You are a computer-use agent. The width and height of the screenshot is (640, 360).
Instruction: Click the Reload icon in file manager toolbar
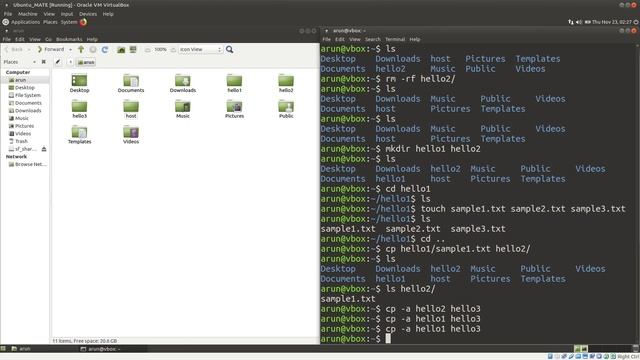105,49
